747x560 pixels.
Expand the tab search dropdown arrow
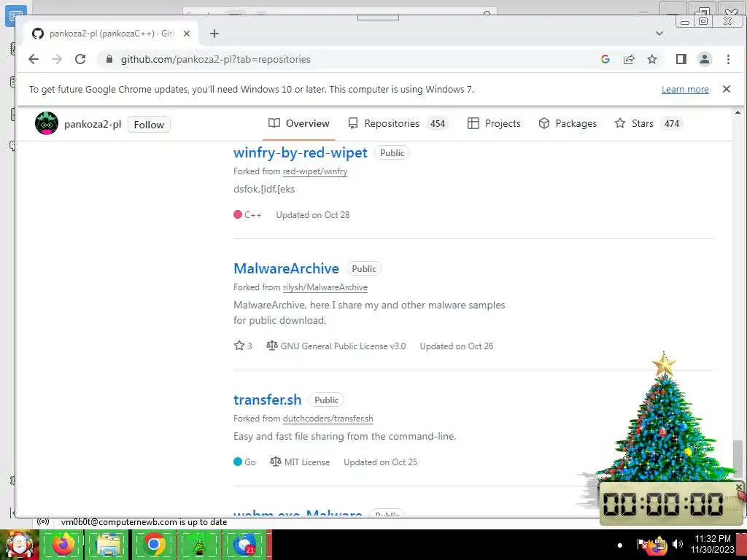(659, 34)
